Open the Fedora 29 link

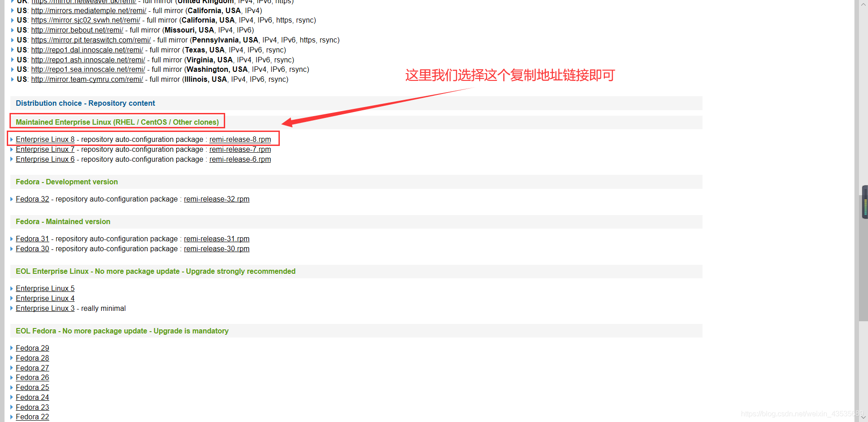33,348
